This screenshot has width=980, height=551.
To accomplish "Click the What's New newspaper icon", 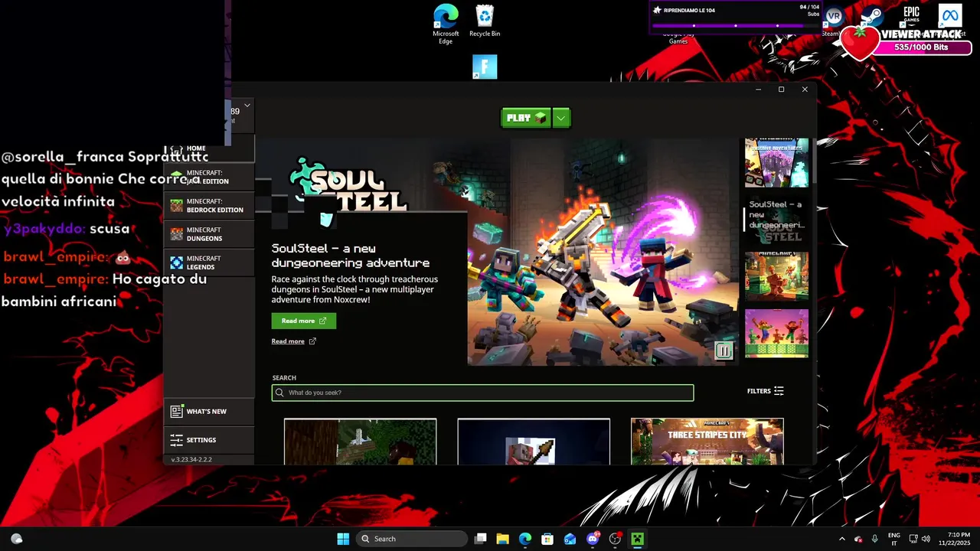I will 177,412.
